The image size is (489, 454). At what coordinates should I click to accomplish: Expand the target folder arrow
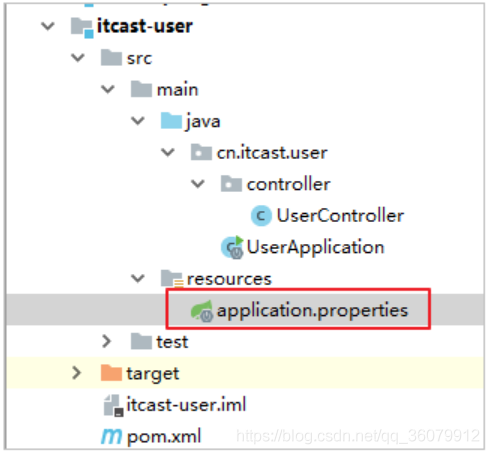[77, 373]
